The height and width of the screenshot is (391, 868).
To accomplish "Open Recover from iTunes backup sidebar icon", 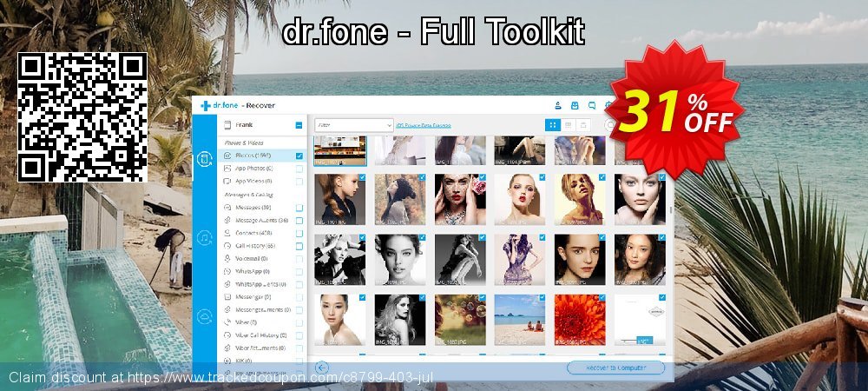I will 204,238.
